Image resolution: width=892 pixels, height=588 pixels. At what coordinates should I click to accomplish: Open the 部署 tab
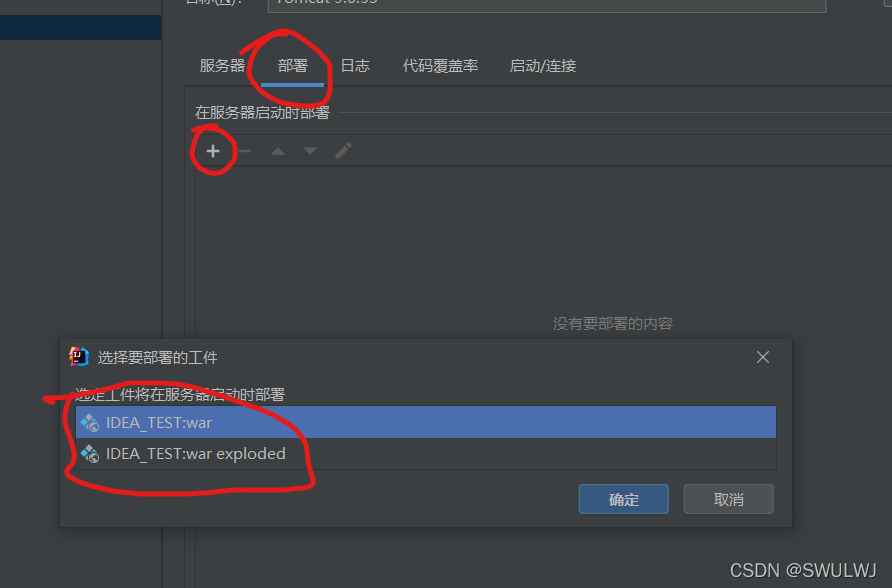tap(292, 66)
